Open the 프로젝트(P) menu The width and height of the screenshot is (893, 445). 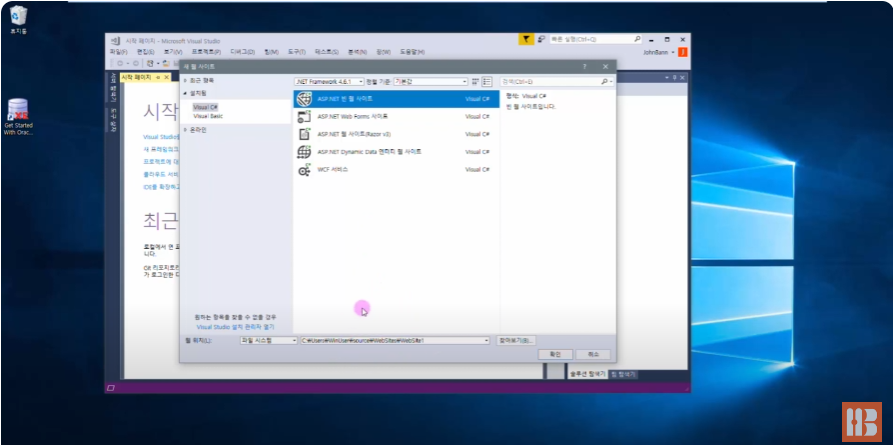tap(206, 52)
